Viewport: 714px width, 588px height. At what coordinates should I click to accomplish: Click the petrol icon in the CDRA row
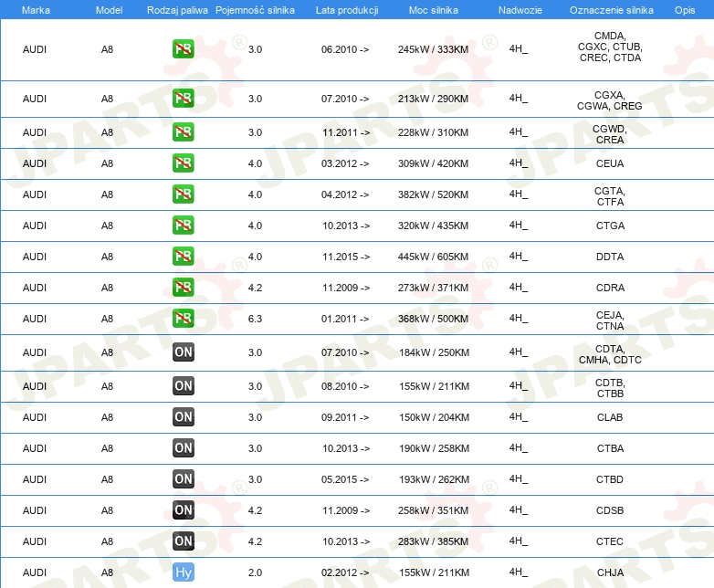(183, 287)
